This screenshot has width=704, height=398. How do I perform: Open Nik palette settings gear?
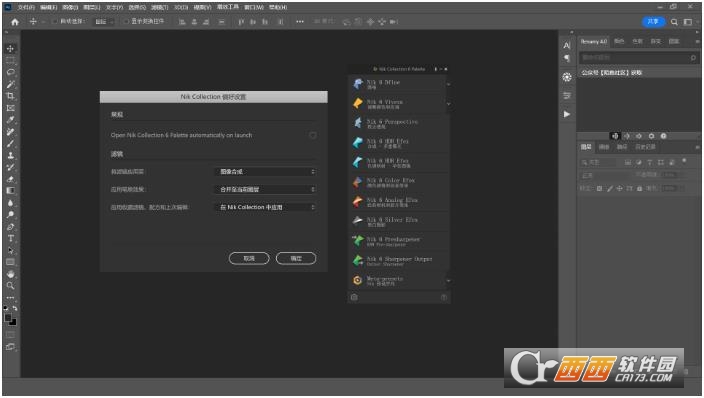(x=354, y=297)
